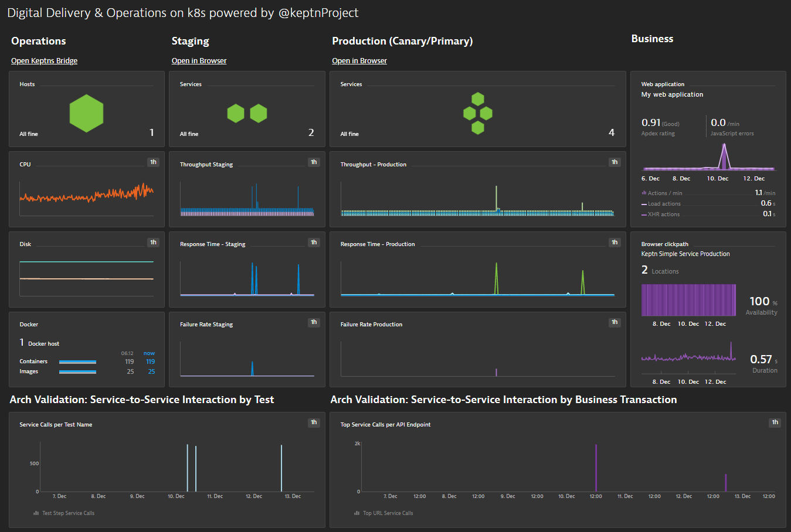
Task: Click the Throughput - Production title
Action: click(x=374, y=165)
